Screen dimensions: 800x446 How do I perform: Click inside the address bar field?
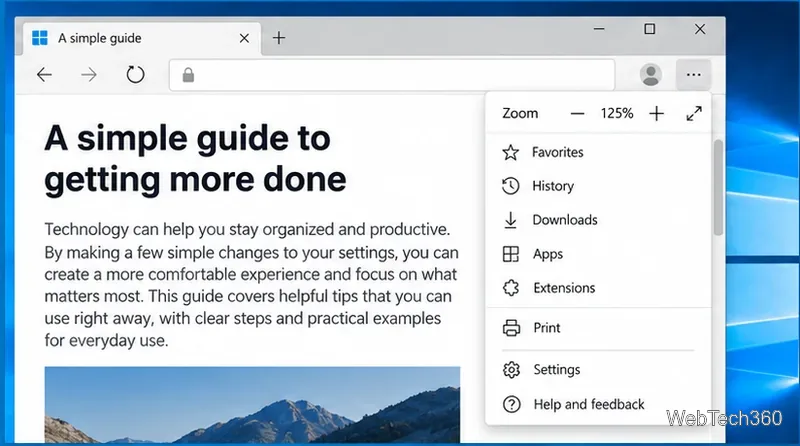tap(392, 75)
